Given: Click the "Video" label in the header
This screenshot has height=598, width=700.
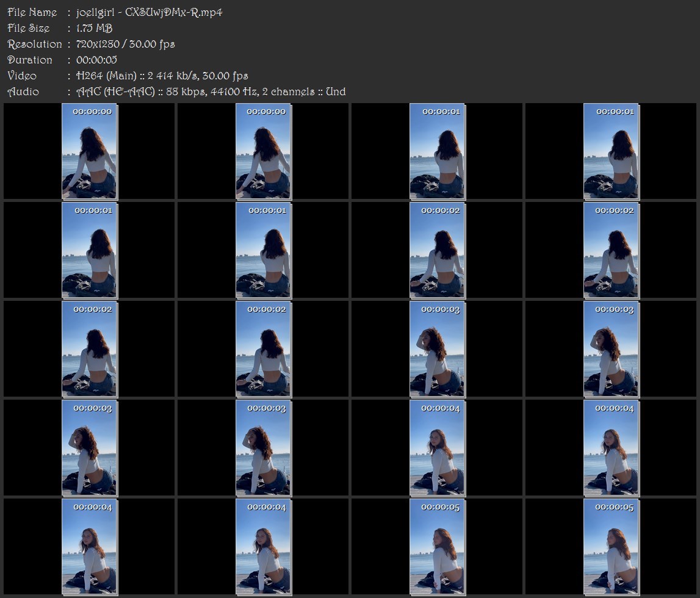Looking at the screenshot, I should click(22, 76).
